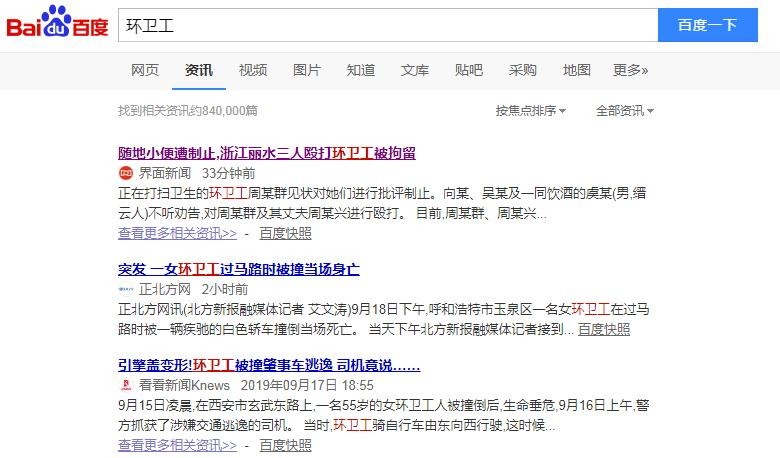Image resolution: width=780 pixels, height=458 pixels.
Task: Click the 百度一下 search button
Action: tap(707, 25)
